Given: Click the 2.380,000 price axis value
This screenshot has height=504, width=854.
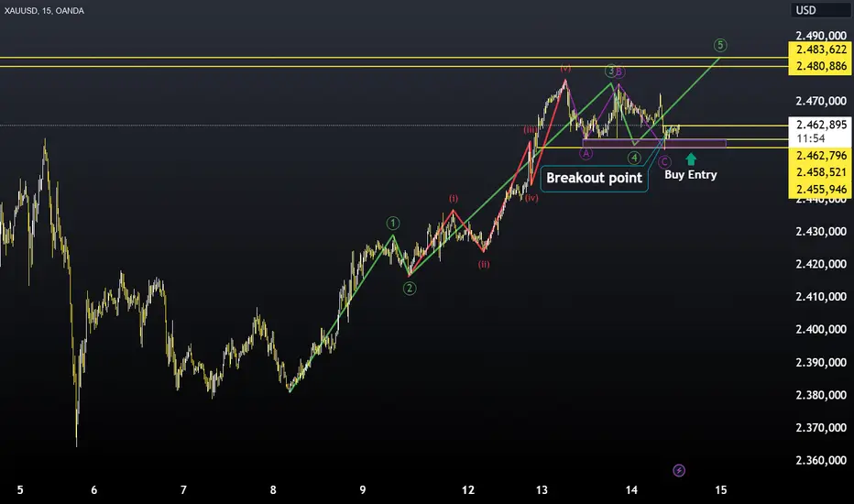Looking at the screenshot, I should click(821, 395).
